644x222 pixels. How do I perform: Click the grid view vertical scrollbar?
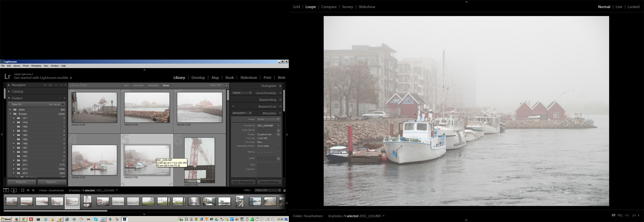tap(228, 95)
